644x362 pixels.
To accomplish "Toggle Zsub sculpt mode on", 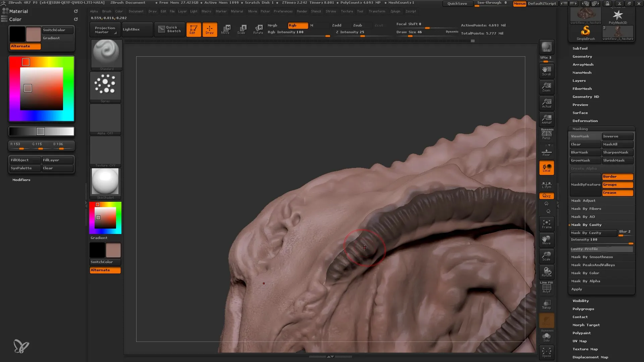I will click(357, 25).
